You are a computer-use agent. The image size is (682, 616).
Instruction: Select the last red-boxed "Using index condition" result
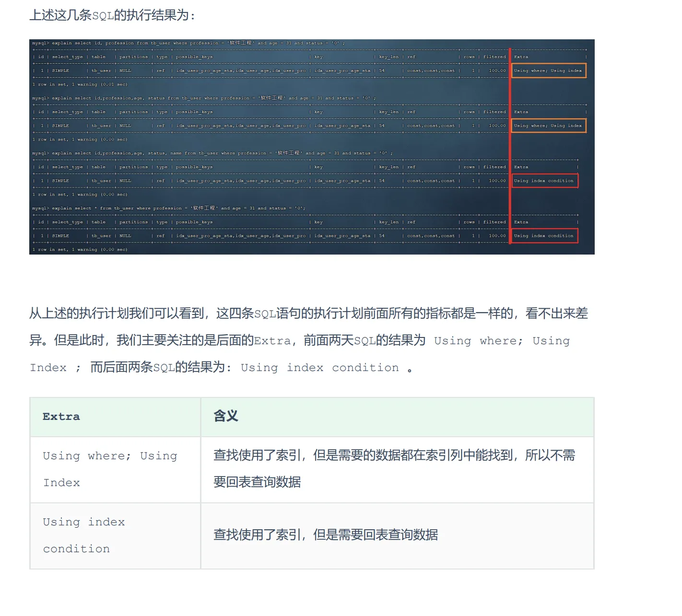pyautogui.click(x=544, y=236)
